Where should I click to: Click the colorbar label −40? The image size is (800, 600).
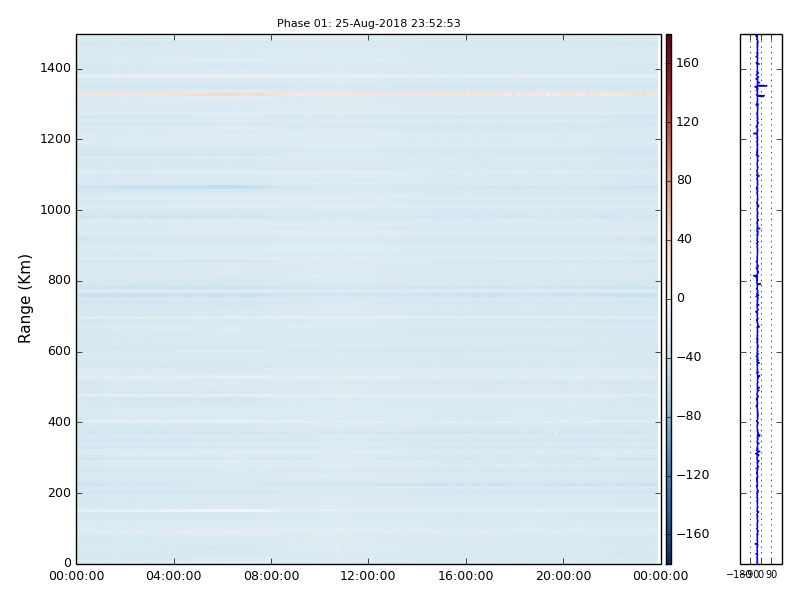click(689, 357)
